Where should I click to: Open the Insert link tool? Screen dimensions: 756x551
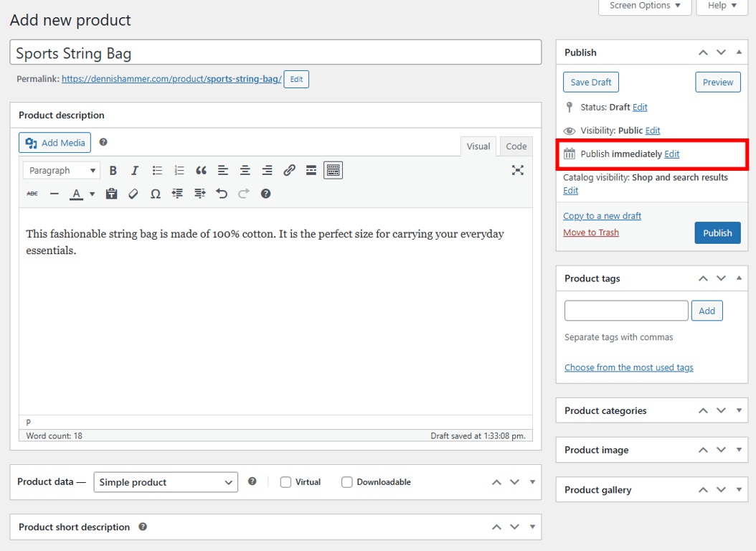click(289, 170)
